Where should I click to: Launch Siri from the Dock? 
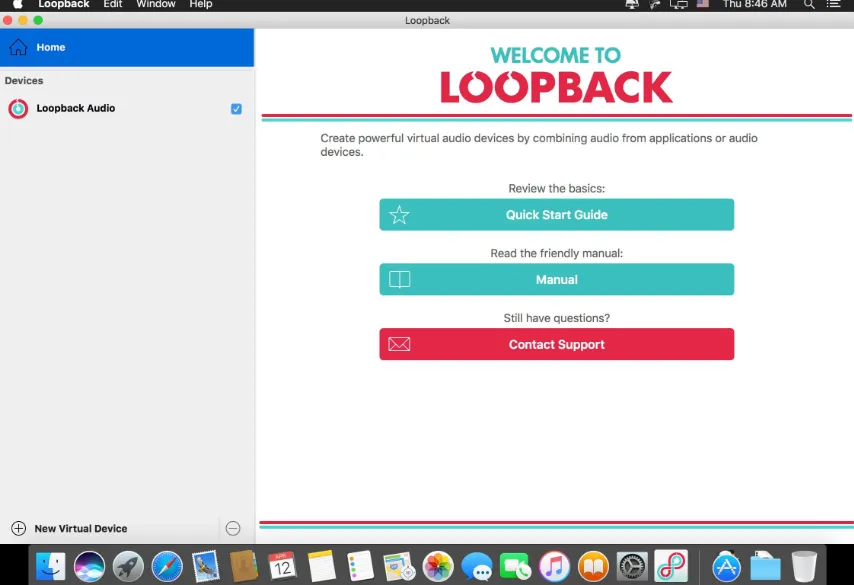89,566
